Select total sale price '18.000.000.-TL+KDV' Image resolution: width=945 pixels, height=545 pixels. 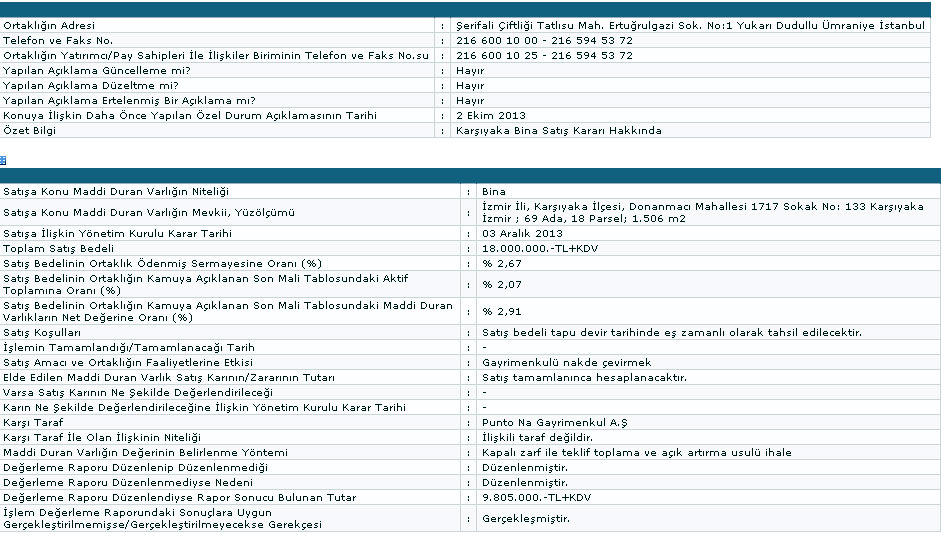coord(533,248)
